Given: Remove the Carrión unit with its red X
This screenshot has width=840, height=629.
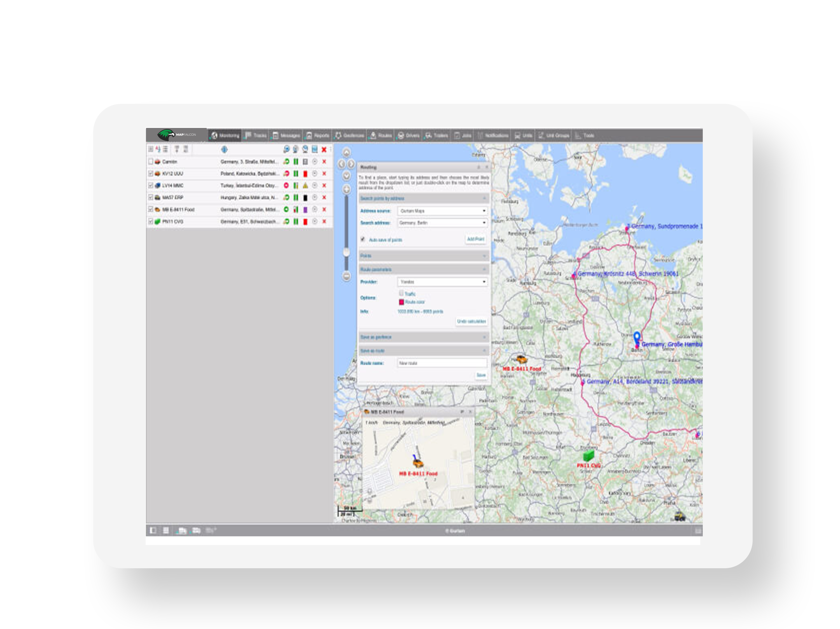Looking at the screenshot, I should (324, 162).
